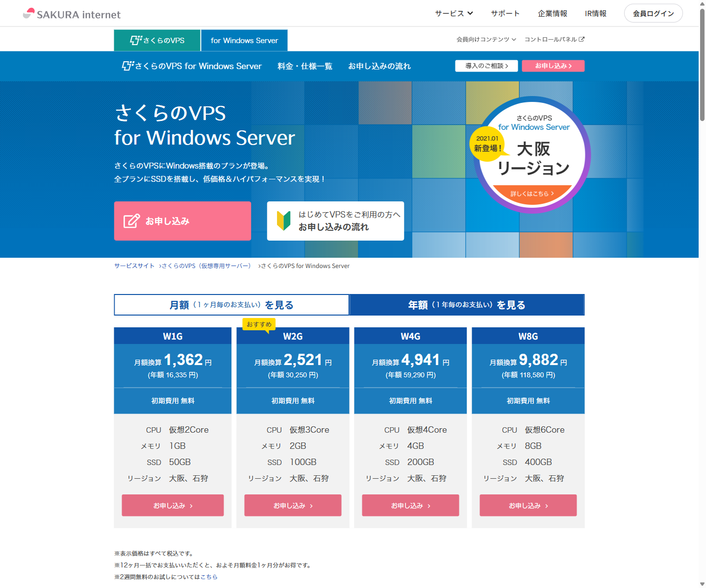The width and height of the screenshot is (706, 588).
Task: Apply for the W1G plan
Action: [173, 505]
